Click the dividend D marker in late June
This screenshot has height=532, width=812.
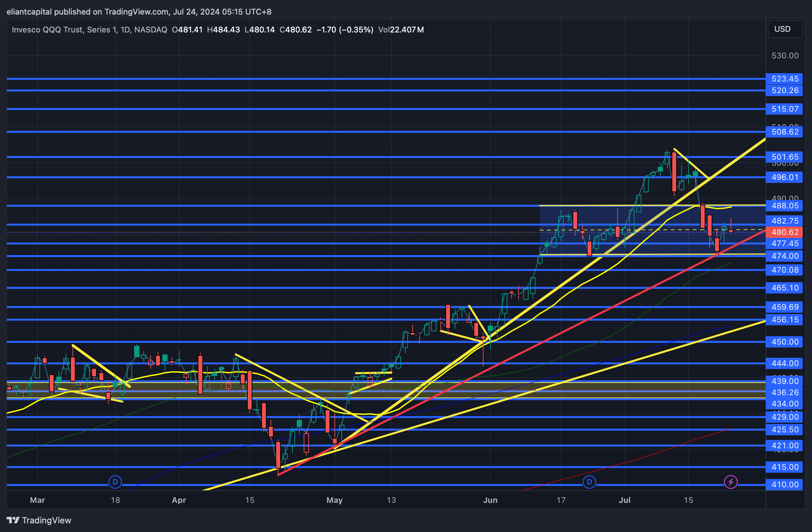[589, 482]
